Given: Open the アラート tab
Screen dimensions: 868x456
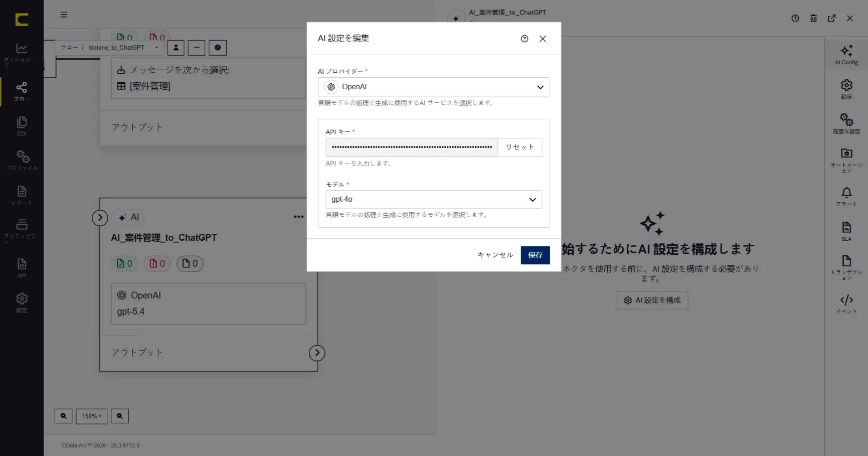Looking at the screenshot, I should 846,197.
